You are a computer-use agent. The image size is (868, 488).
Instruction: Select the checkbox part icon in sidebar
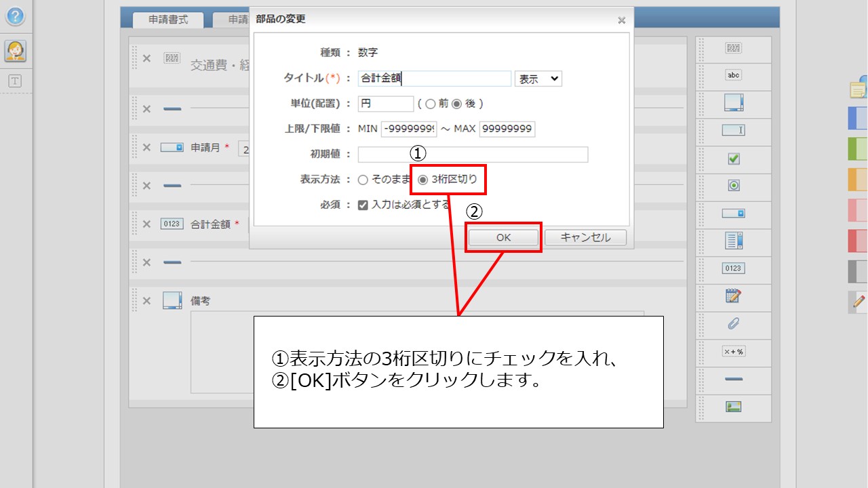point(733,159)
